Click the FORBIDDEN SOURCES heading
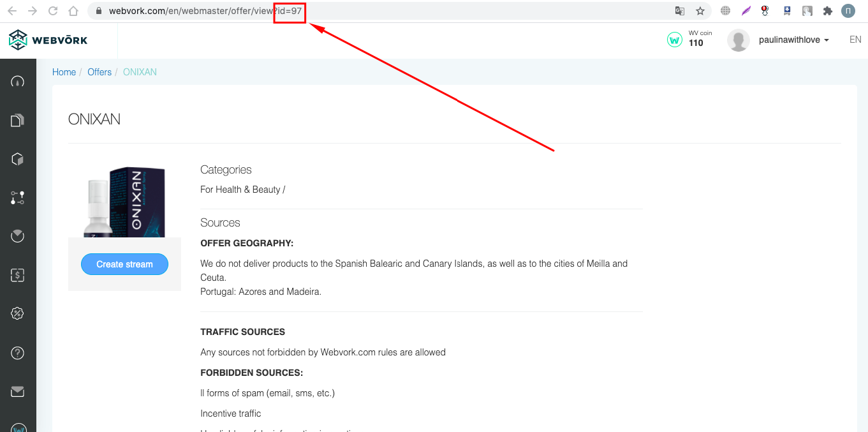 point(251,373)
